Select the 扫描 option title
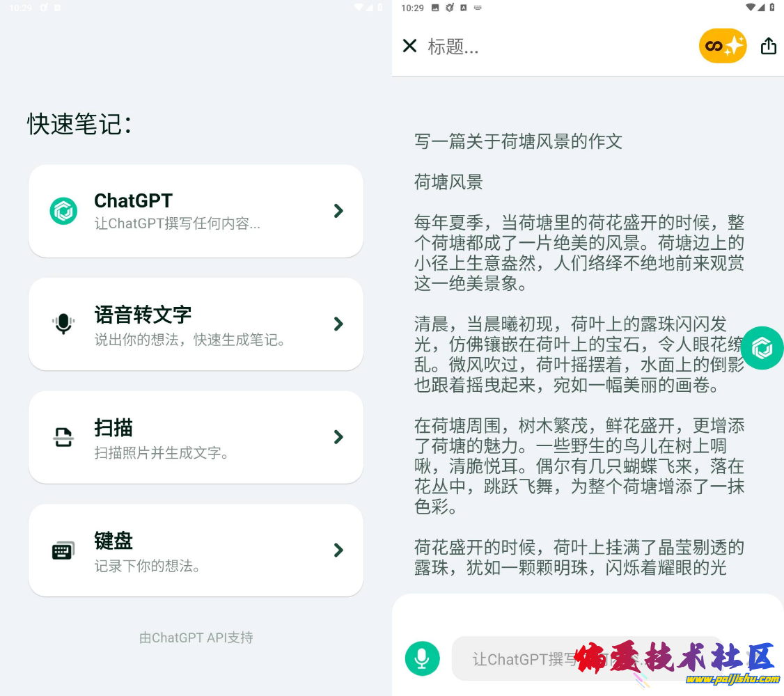 pyautogui.click(x=113, y=427)
